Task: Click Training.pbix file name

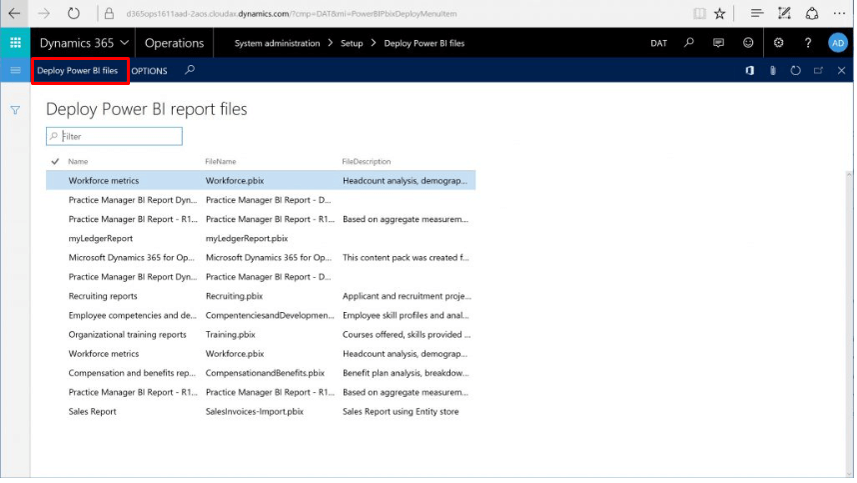Action: coord(230,334)
